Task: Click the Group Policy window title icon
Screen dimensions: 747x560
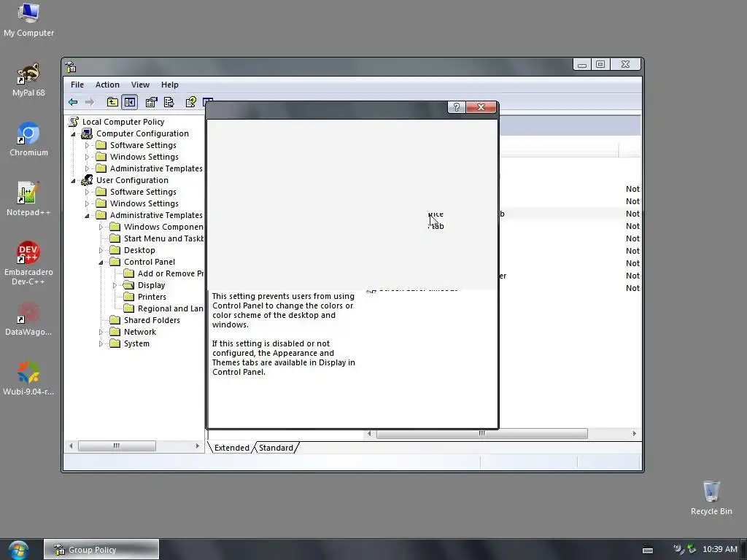Action: pos(71,67)
